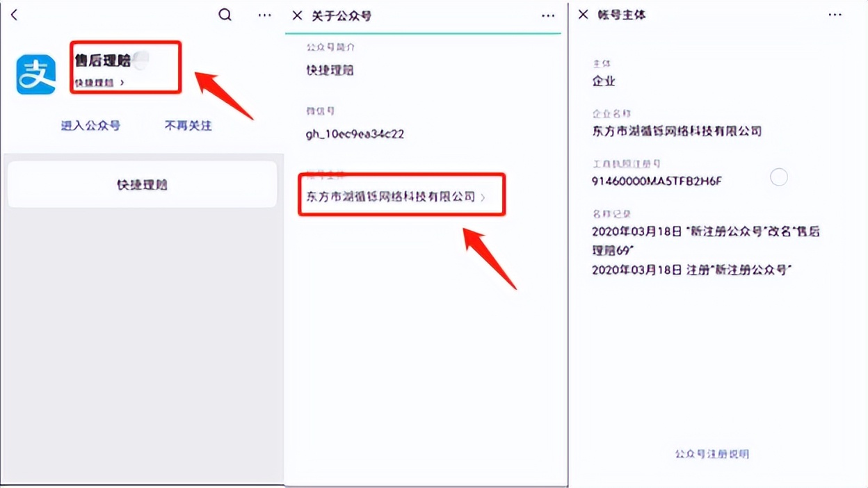Tap the circular indicator next to the registration number

778,177
